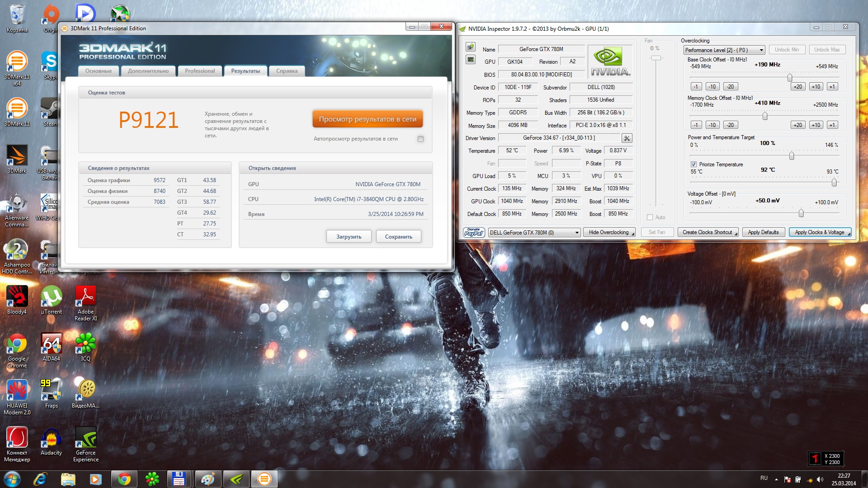Click the P9121 score text

pyautogui.click(x=149, y=120)
